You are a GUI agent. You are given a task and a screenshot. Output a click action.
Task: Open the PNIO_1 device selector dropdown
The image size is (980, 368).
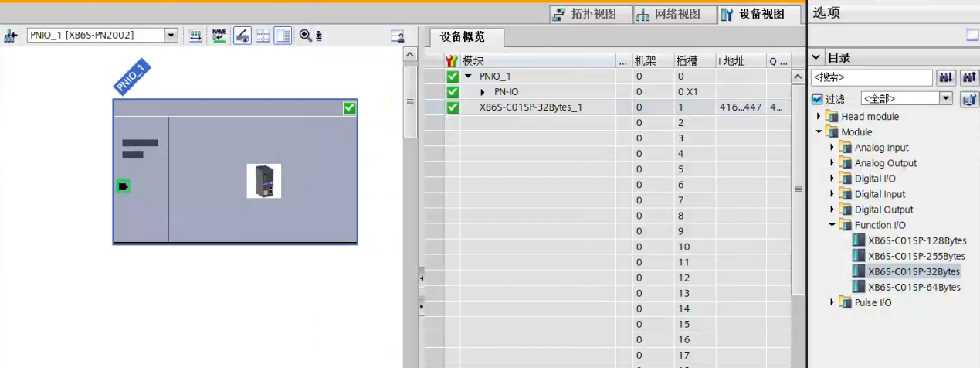[x=171, y=36]
